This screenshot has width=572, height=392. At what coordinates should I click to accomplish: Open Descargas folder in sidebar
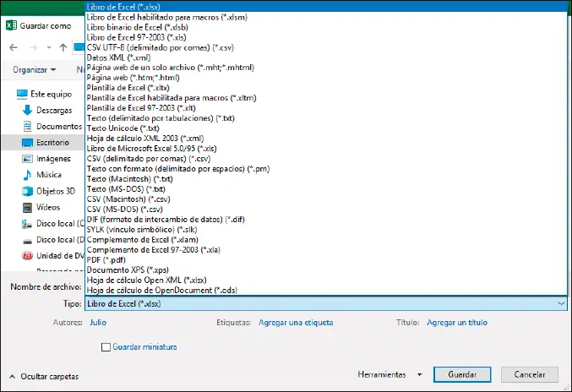[x=54, y=110]
